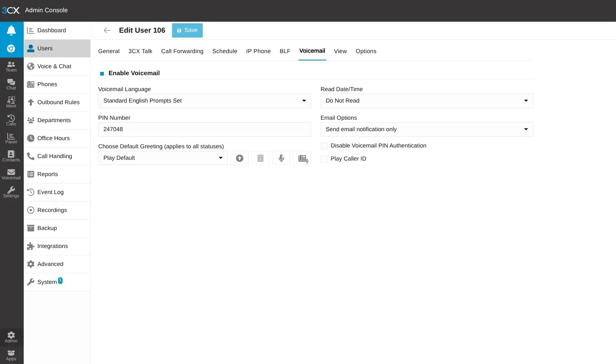616x364 pixels.
Task: Switch to the 3CX Talk tab
Action: coord(140,51)
